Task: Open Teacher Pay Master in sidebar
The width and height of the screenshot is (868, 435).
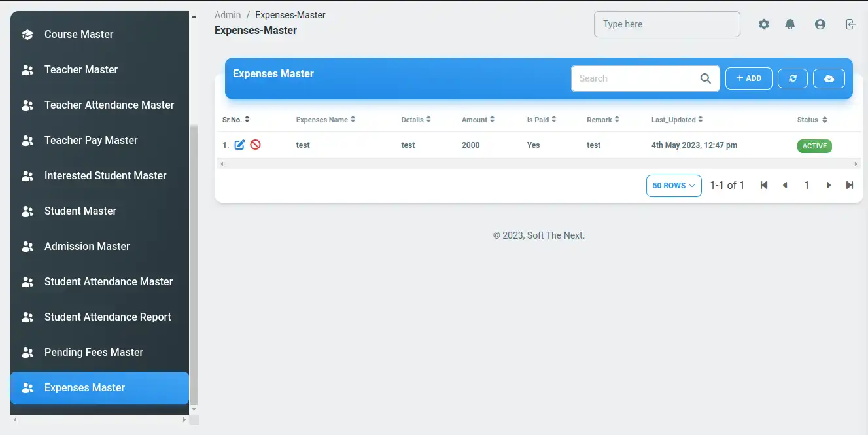Action: pos(91,140)
